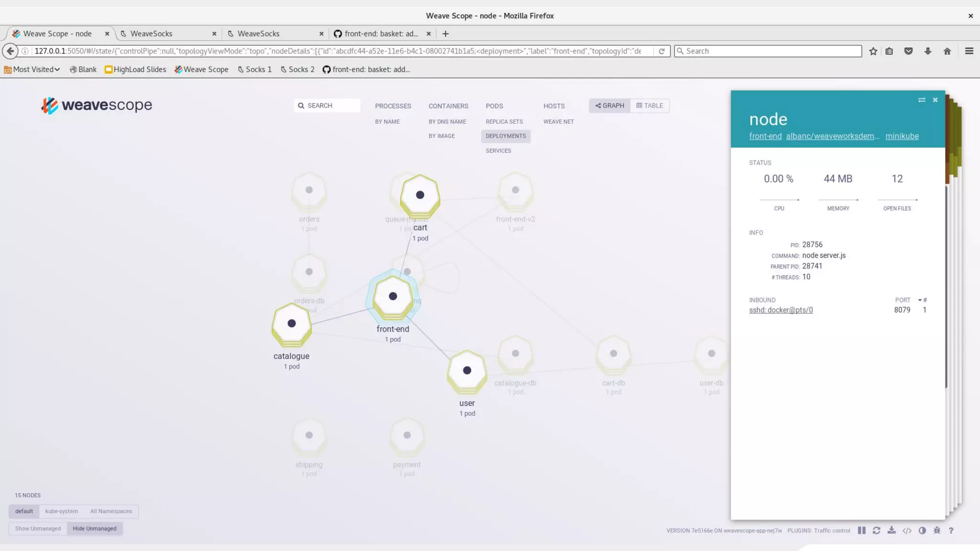Toggle the contrast mode icon
980x551 pixels.
coord(922,530)
